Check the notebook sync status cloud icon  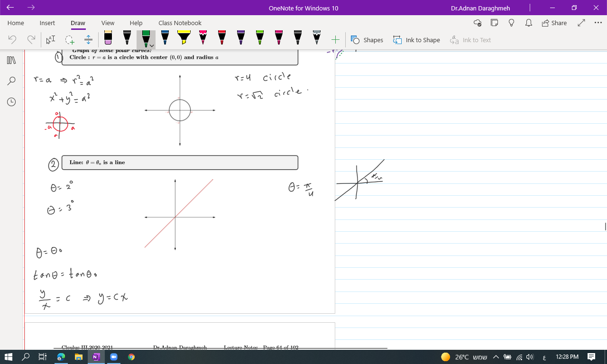coord(478,23)
